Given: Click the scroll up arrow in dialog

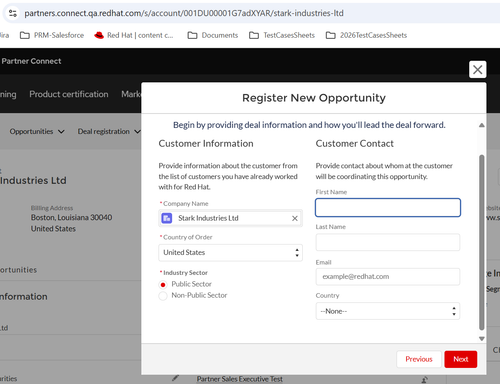Looking at the screenshot, I should click(x=481, y=125).
